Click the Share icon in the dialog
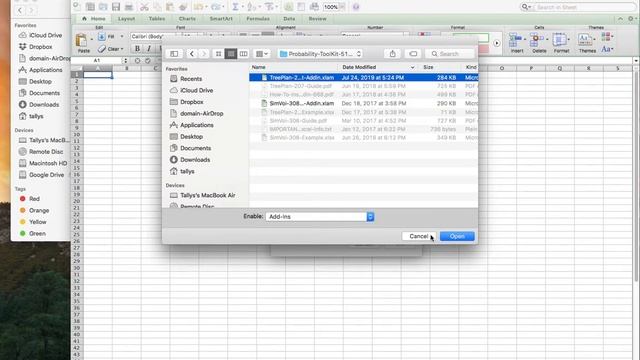Screen dimensions: 640x360 (392, 54)
